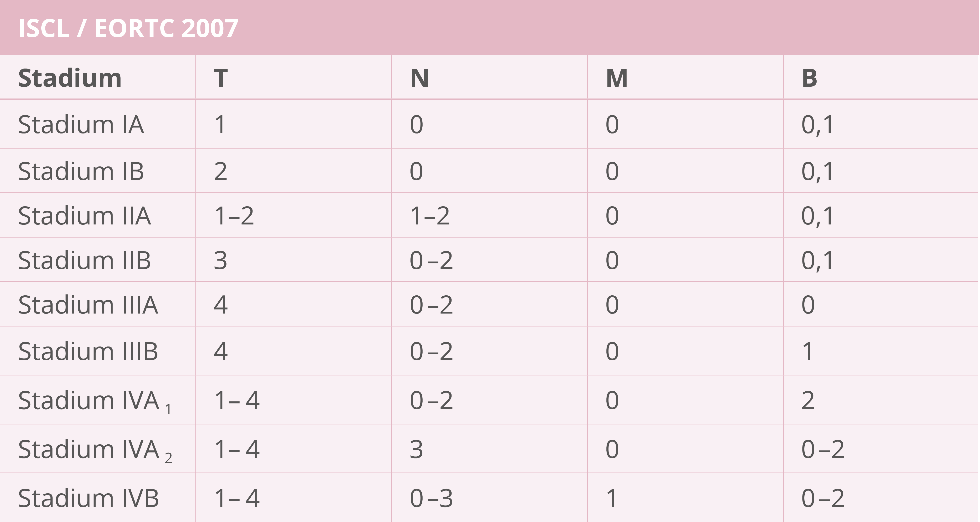The height and width of the screenshot is (522, 980).
Task: Select N value 3 in Stadium IVA 2
Action: (416, 450)
